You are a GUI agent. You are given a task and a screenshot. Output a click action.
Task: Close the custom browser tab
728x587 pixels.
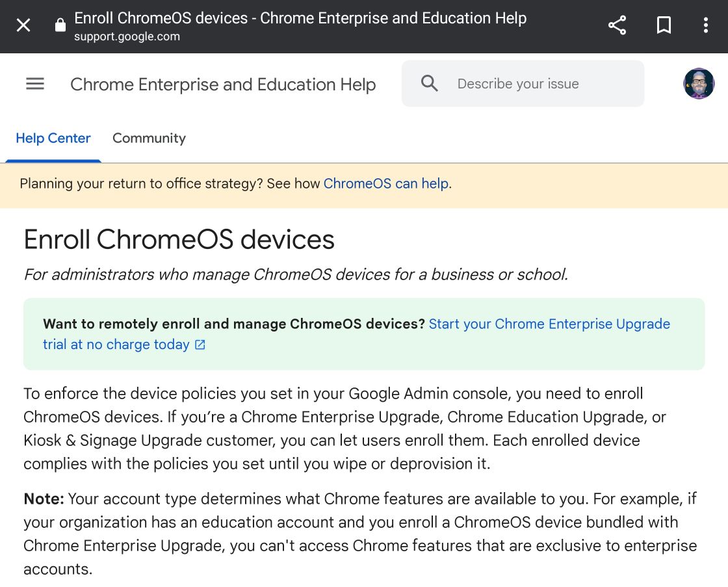point(23,26)
